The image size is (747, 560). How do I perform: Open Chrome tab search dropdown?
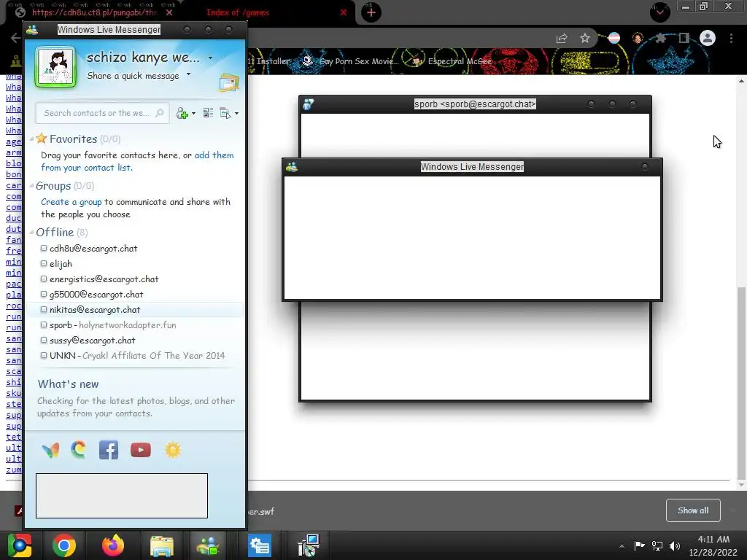(659, 12)
